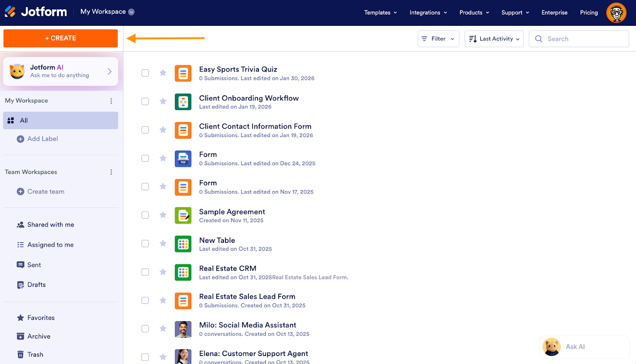Click the CREATE button
The height and width of the screenshot is (364, 636).
pyautogui.click(x=60, y=38)
